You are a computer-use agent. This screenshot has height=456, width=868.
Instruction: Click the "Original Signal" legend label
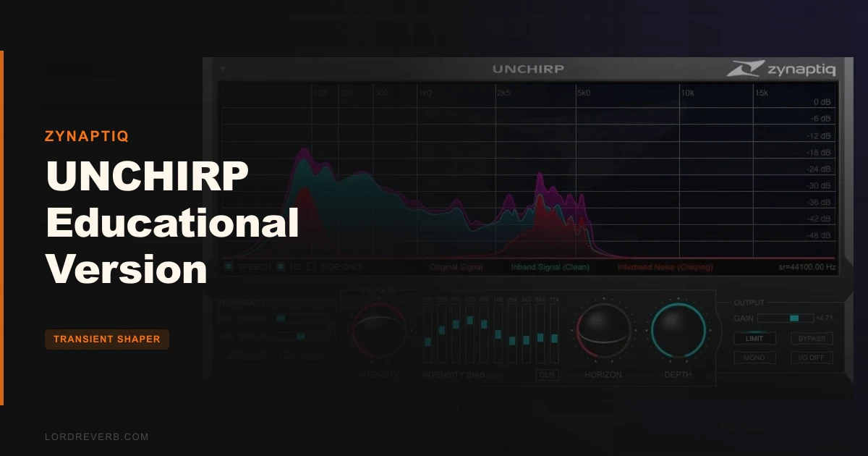click(456, 267)
